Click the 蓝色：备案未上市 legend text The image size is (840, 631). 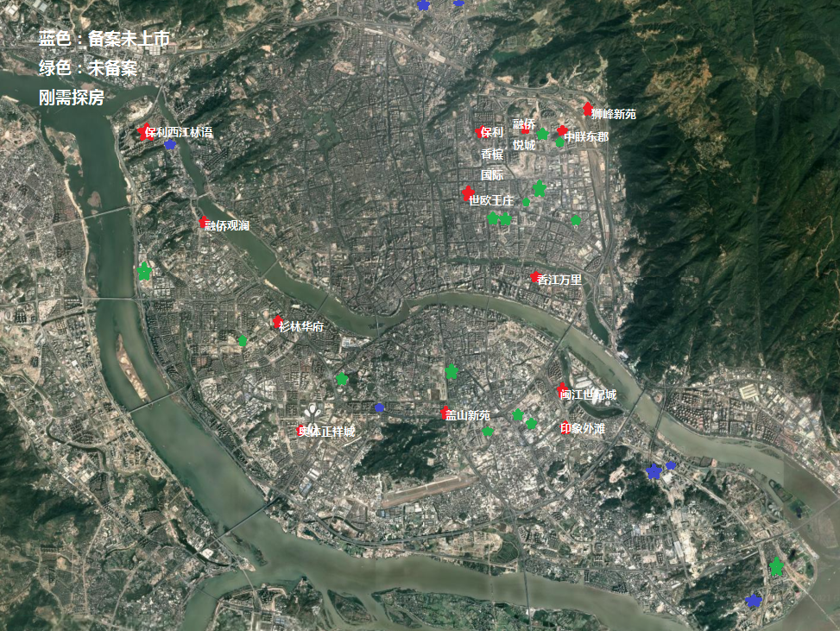104,39
